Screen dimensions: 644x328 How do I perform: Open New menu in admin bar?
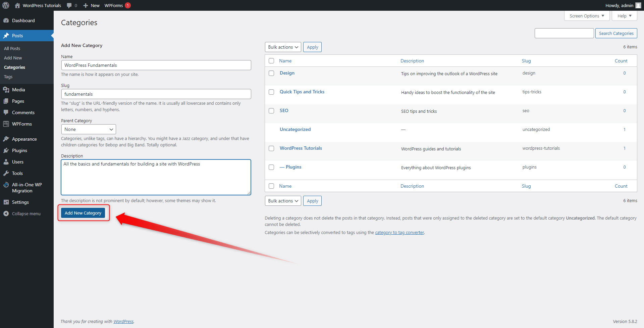[x=91, y=5]
